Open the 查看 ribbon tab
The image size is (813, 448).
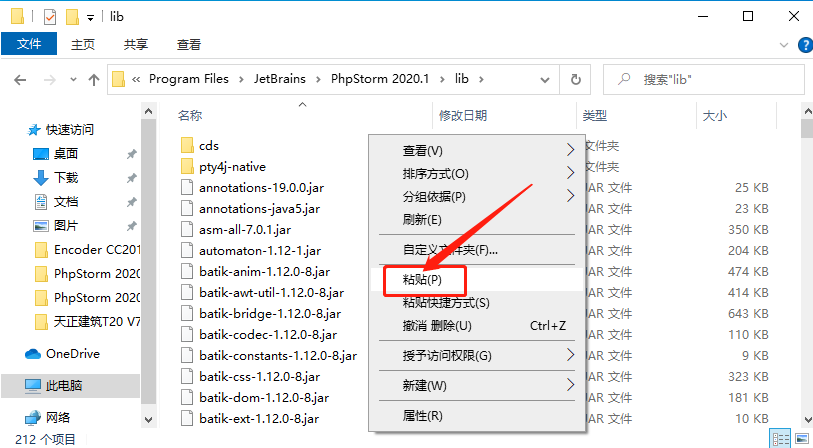pyautogui.click(x=189, y=45)
